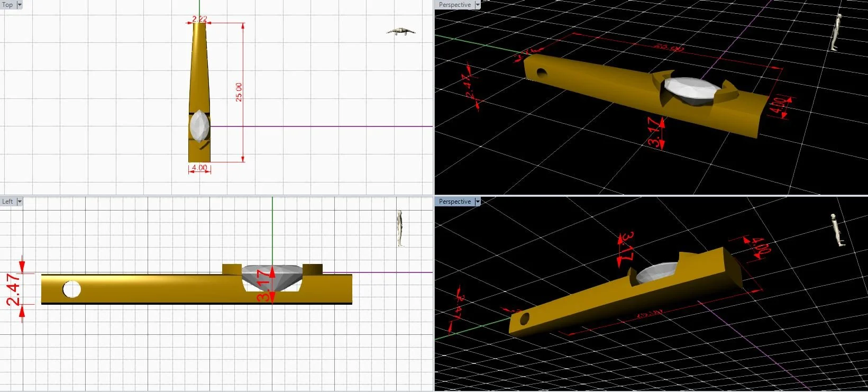Screen dimensions: 868x392
Task: Select the 3.17 dimension in upper Perspective view
Action: (655, 132)
